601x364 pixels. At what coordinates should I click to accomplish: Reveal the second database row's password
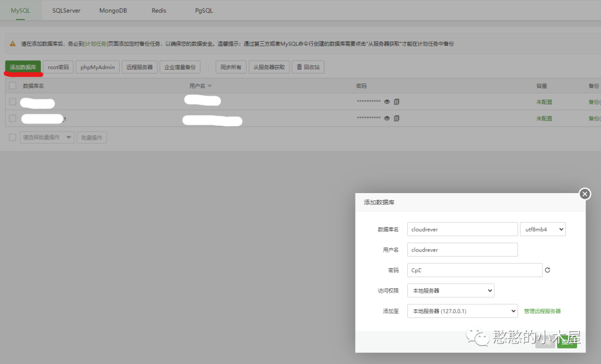point(387,118)
